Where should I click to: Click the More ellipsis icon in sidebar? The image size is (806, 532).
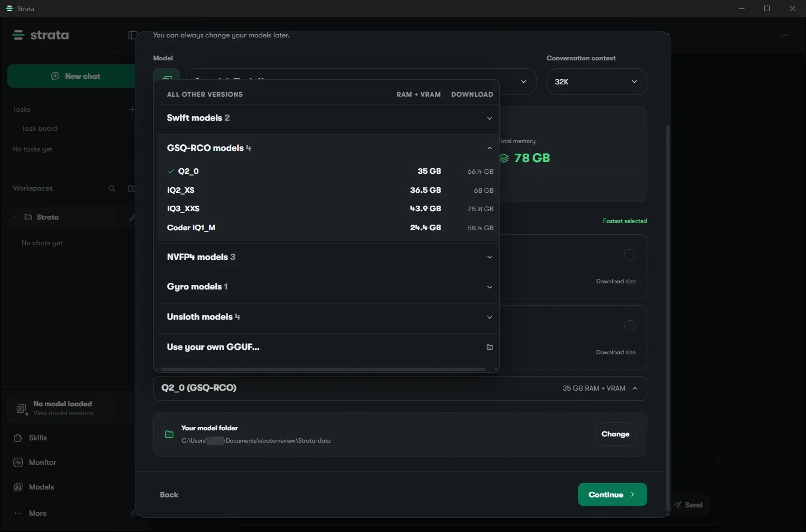point(18,513)
